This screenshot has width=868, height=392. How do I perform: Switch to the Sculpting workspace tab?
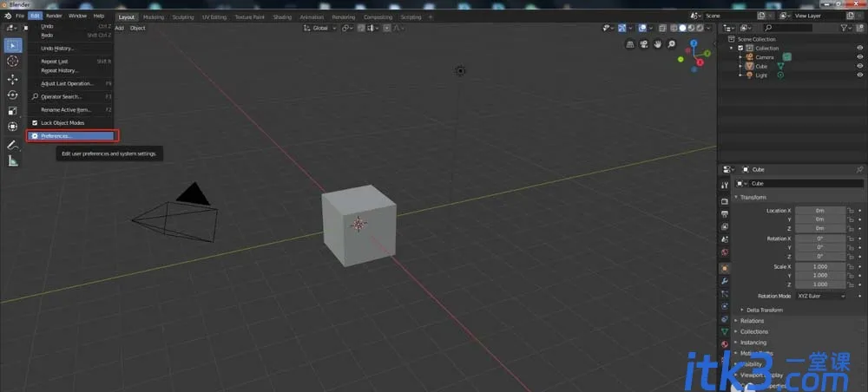182,17
